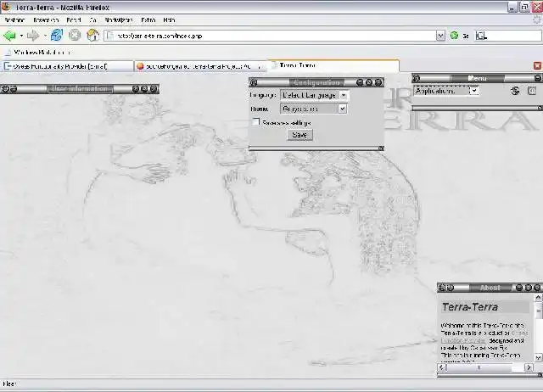Click the grey Stop loading icon
543x392 pixels.
coord(75,36)
